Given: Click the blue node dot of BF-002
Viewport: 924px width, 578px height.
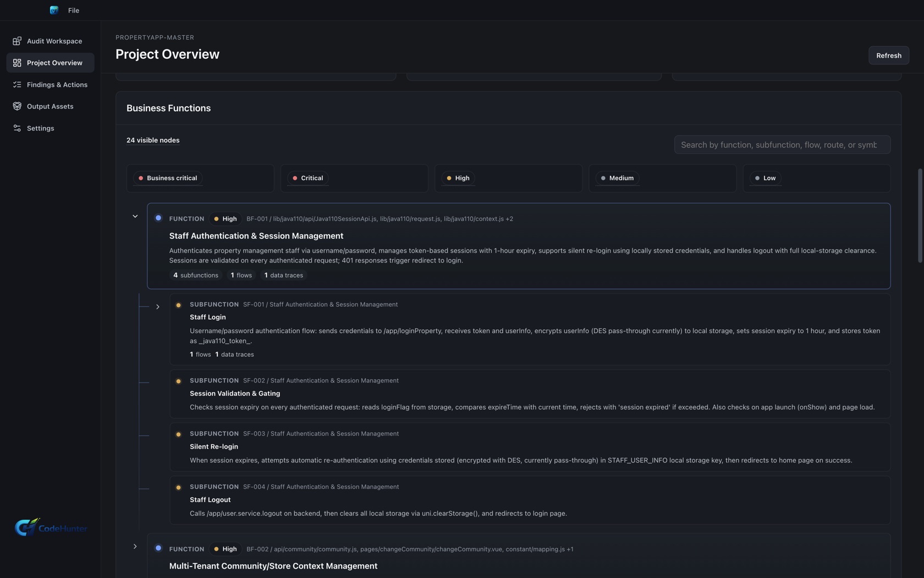Looking at the screenshot, I should click(x=158, y=548).
